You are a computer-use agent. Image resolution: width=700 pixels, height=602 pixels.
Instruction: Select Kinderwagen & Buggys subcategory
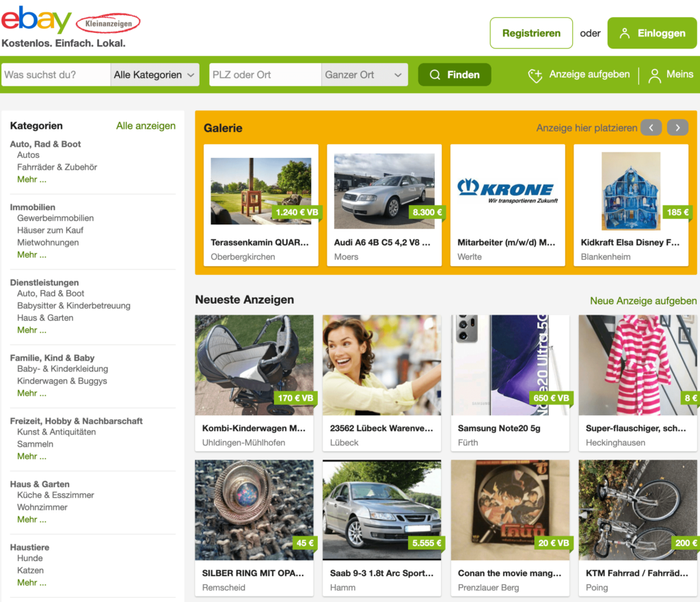(62, 381)
